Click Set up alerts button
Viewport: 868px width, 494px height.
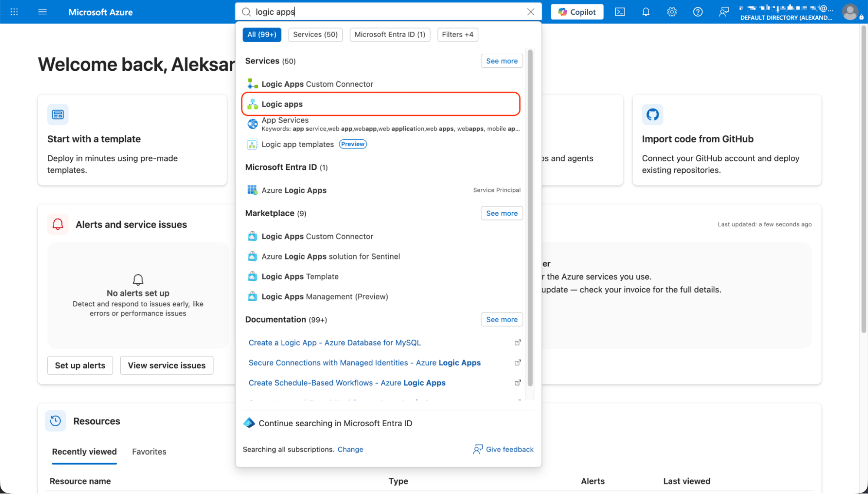pos(80,366)
